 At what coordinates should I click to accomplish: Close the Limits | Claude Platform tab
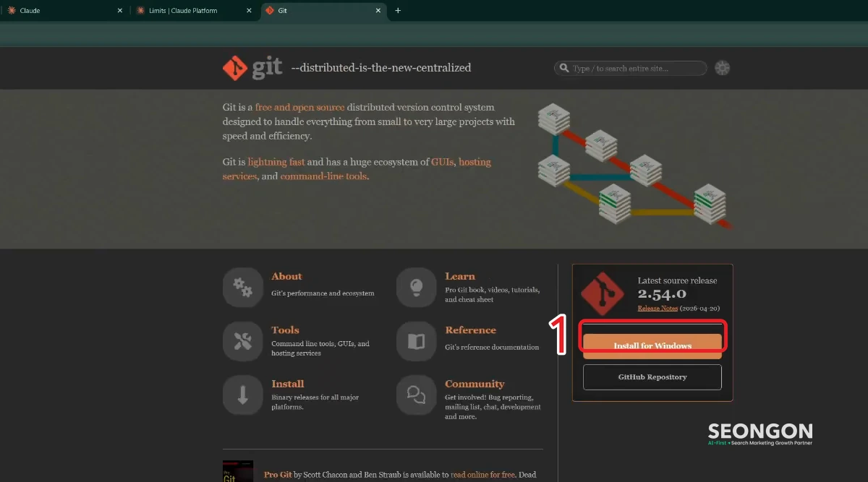250,11
